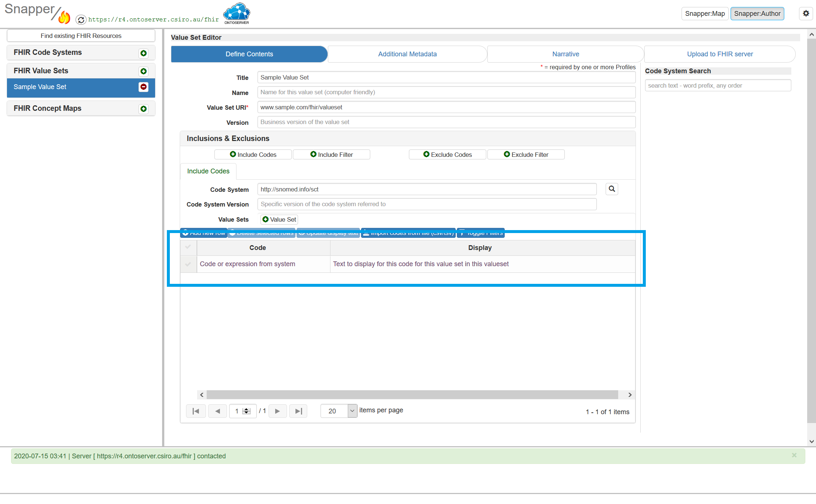Click the '1 - 1 of 1 items' text
This screenshot has height=504, width=816.
pyautogui.click(x=607, y=412)
